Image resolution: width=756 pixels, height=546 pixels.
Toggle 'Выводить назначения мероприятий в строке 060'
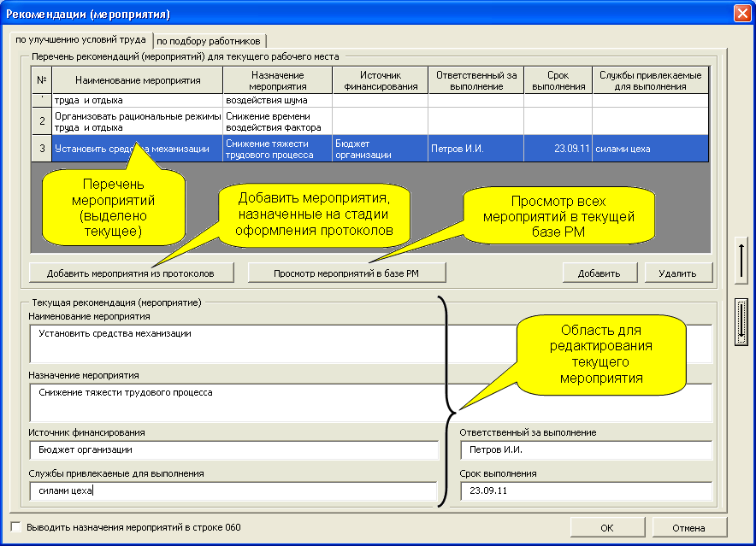16,527
